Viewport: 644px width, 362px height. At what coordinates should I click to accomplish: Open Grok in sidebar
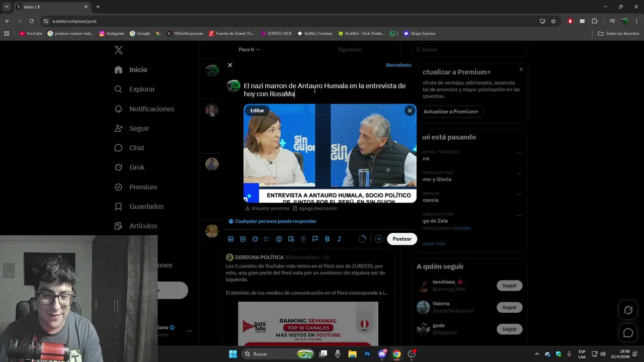pos(129,167)
